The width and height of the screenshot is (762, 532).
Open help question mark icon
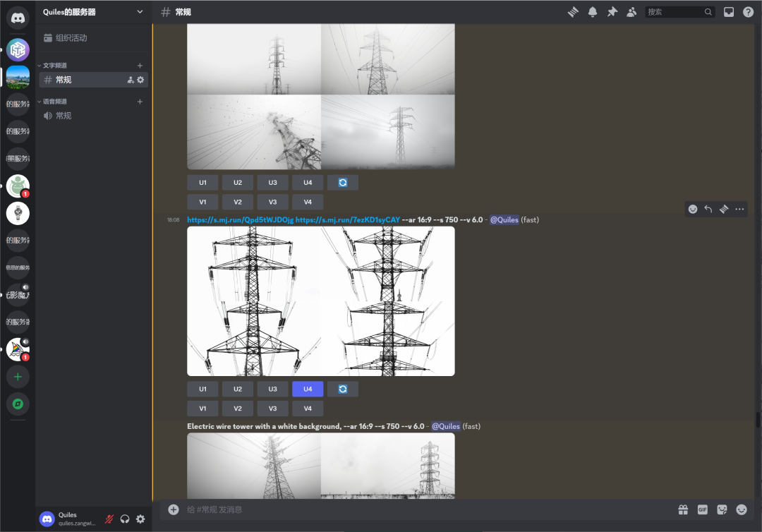[x=748, y=12]
